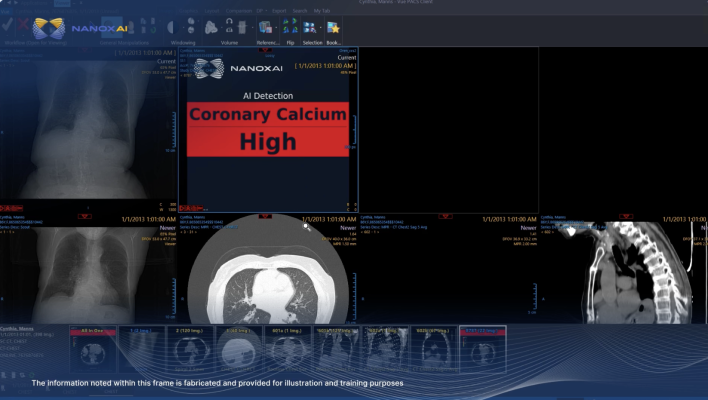
Task: Click the Bookmark star icon
Action: point(333,28)
